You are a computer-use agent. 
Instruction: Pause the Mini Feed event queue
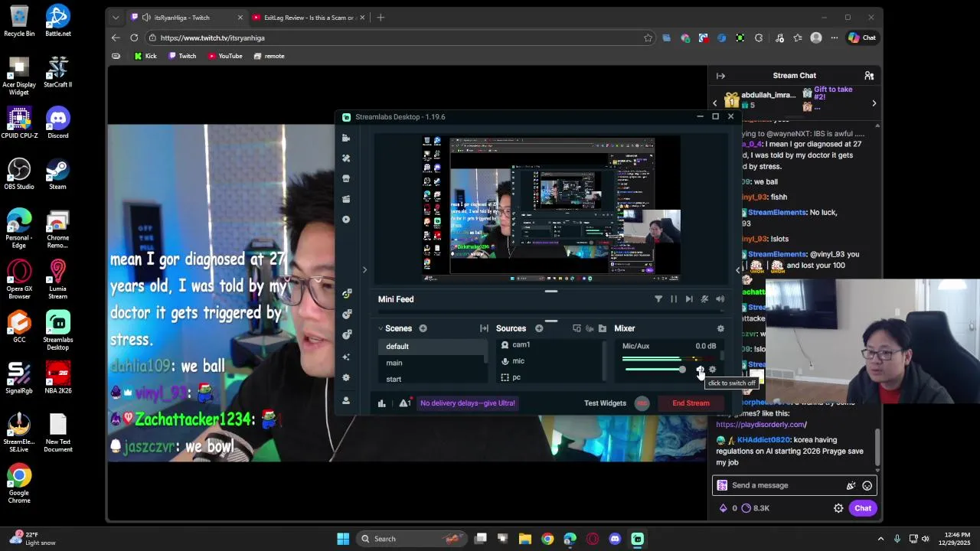click(x=674, y=299)
